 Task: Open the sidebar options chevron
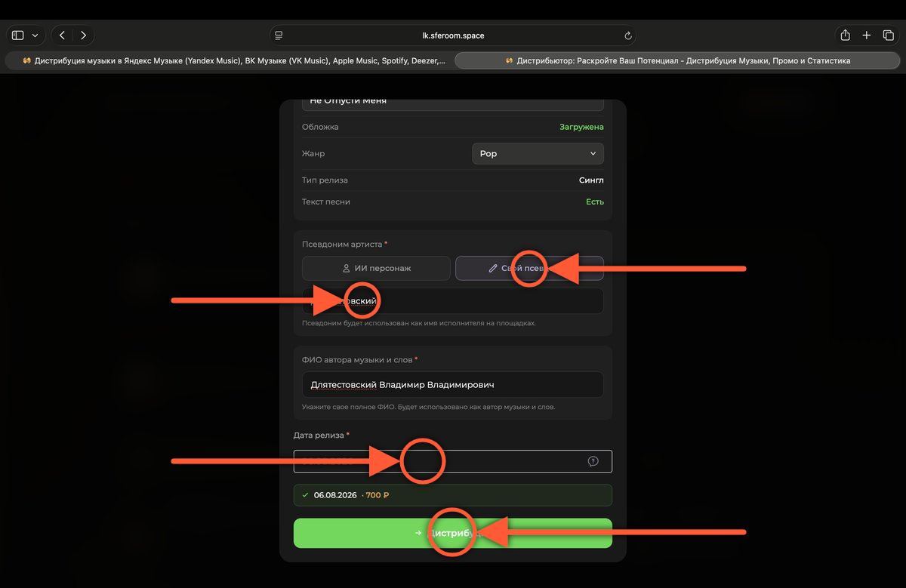pos(35,35)
